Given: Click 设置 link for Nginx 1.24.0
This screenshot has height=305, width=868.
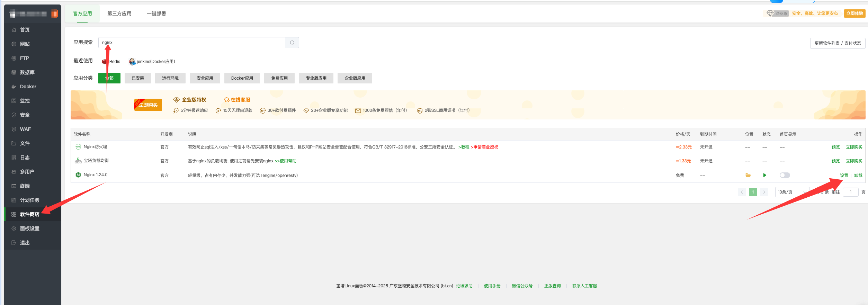Looking at the screenshot, I should [844, 176].
